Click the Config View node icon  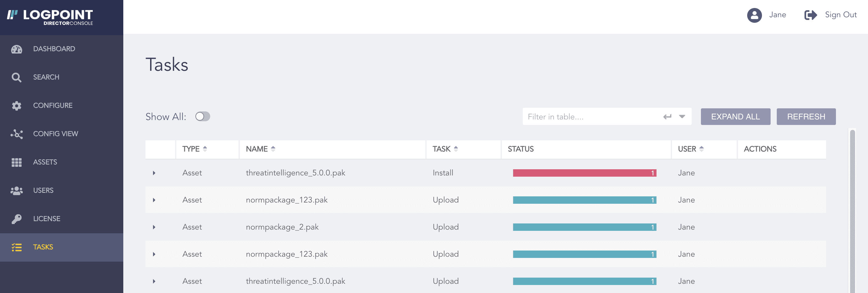pyautogui.click(x=16, y=134)
